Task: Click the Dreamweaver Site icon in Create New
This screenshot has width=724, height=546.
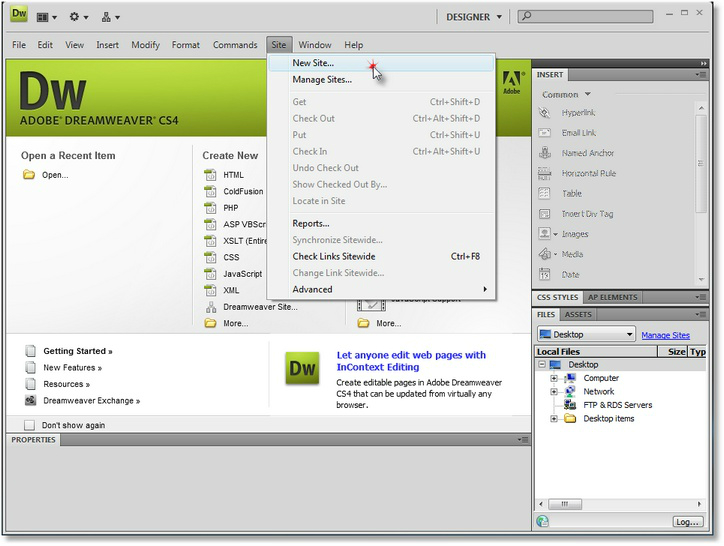Action: 211,307
